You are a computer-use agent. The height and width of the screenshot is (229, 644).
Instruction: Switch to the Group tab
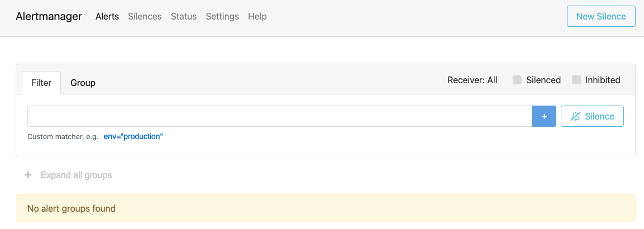tap(83, 83)
